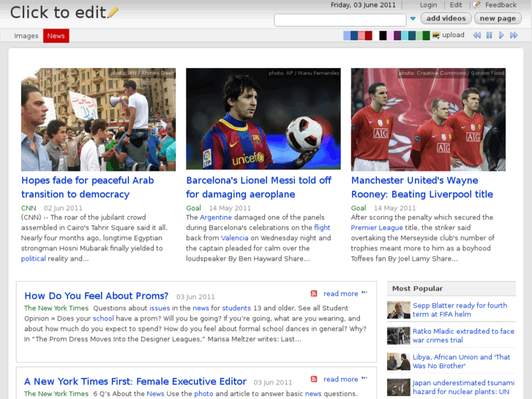Viewport: 532px width, 399px height.
Task: Select the dark blue color swatch
Action: [x=354, y=35]
